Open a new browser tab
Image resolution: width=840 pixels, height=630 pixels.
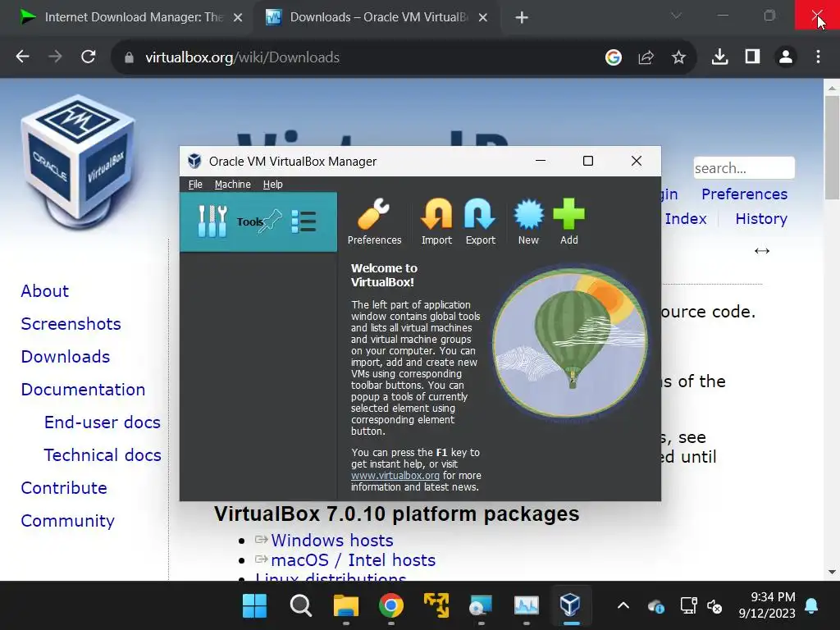click(521, 18)
